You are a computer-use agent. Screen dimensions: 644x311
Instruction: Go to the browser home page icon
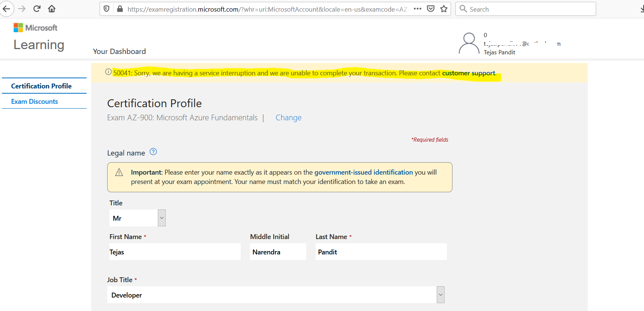[52, 9]
